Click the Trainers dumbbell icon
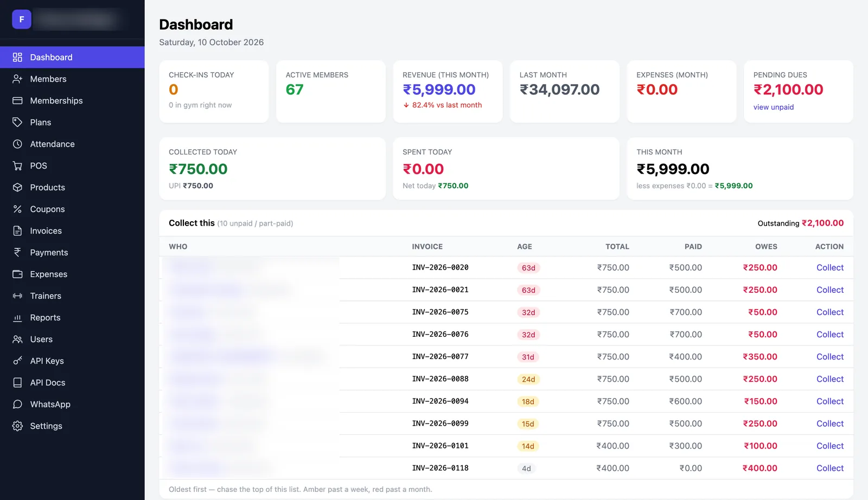Image resolution: width=868 pixels, height=500 pixels. click(x=17, y=296)
